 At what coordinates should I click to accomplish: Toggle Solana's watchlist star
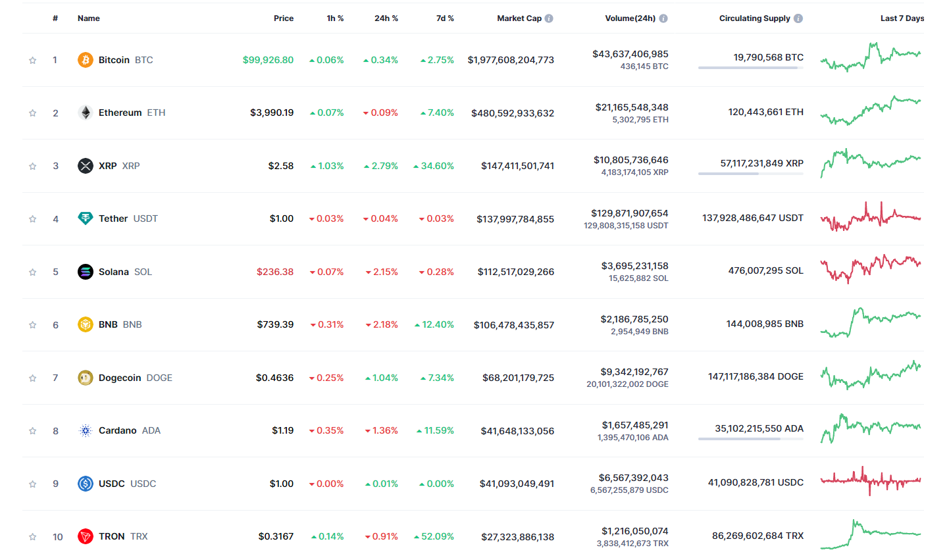tap(32, 272)
